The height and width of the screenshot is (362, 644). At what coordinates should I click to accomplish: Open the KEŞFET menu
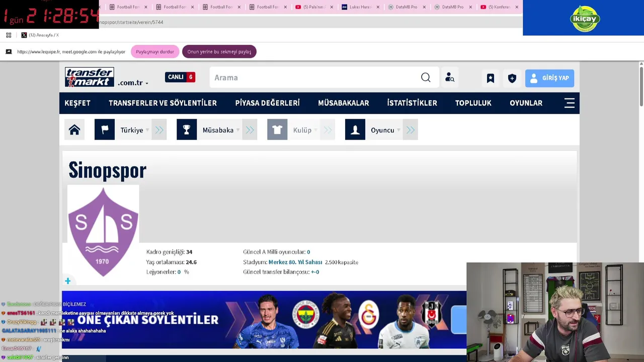coord(77,103)
